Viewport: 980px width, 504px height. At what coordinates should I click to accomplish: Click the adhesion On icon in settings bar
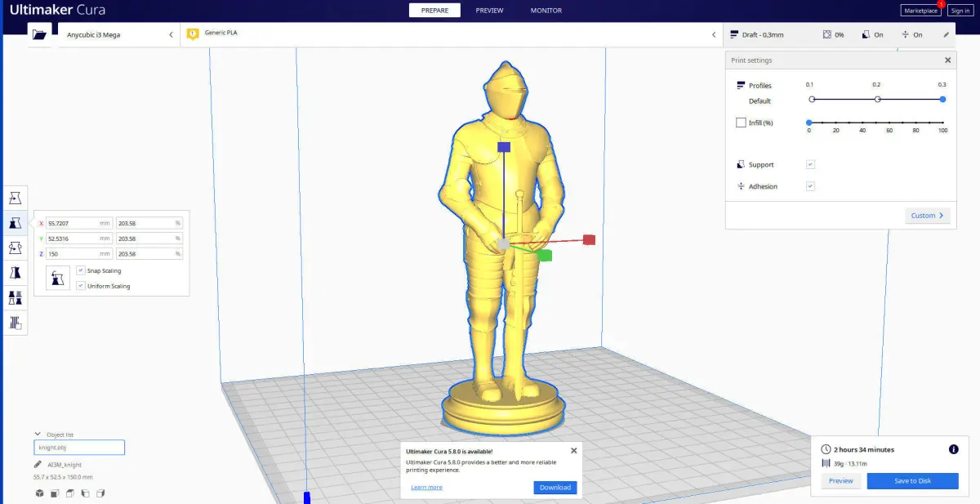906,35
